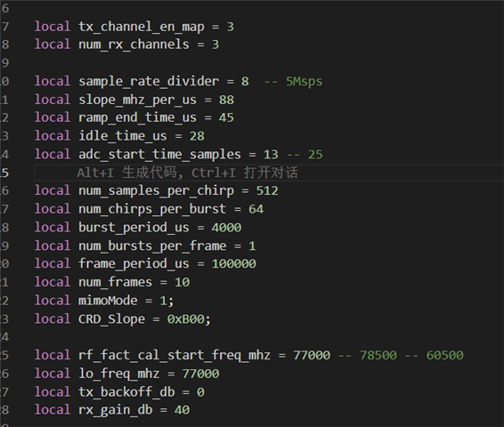Click the value 3 of num_rx_channels
Screen dimensions: 504x427
point(215,44)
